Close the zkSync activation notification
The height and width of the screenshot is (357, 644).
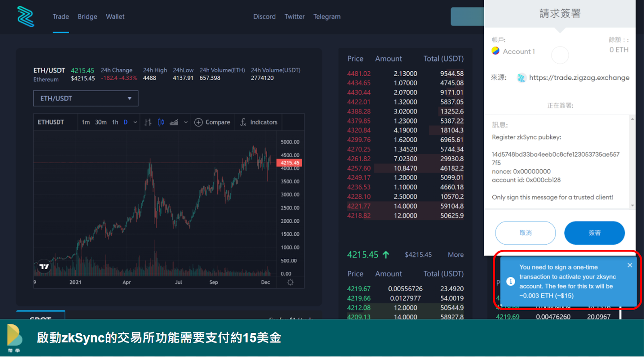(630, 265)
